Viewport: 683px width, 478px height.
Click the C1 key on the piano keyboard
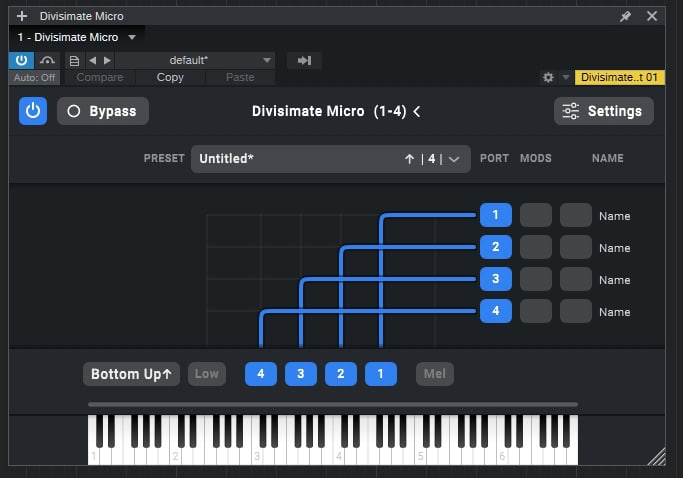coord(93,456)
